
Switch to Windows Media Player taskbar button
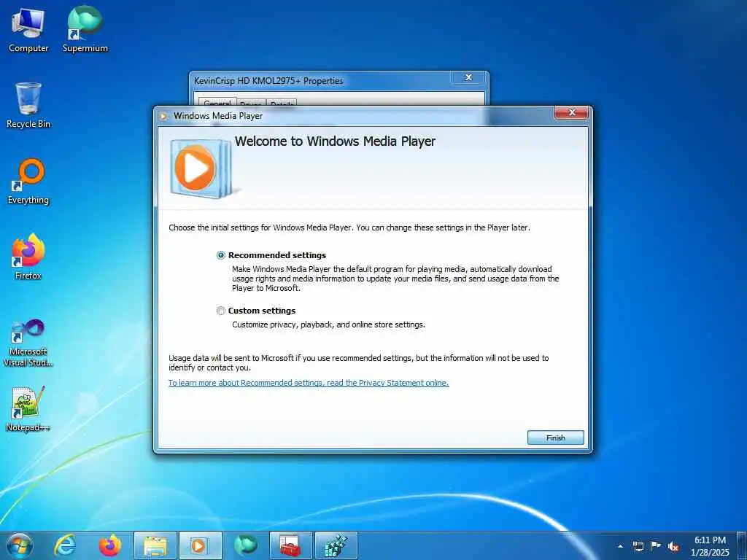pos(200,545)
